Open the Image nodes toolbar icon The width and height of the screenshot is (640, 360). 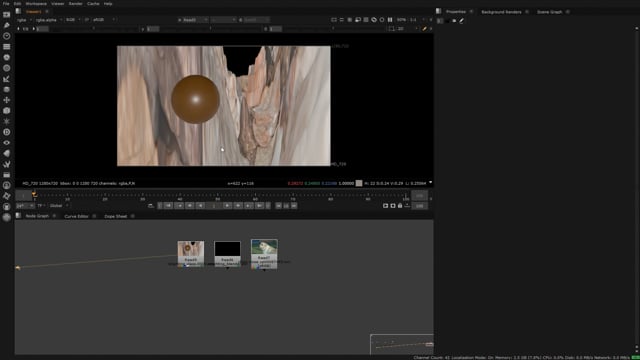[x=7, y=15]
